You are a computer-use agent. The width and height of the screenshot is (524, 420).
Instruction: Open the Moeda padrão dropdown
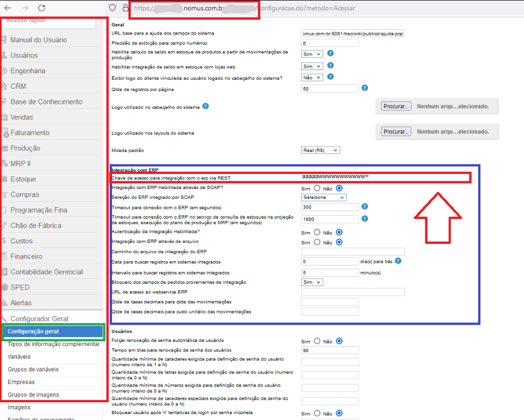(x=320, y=150)
